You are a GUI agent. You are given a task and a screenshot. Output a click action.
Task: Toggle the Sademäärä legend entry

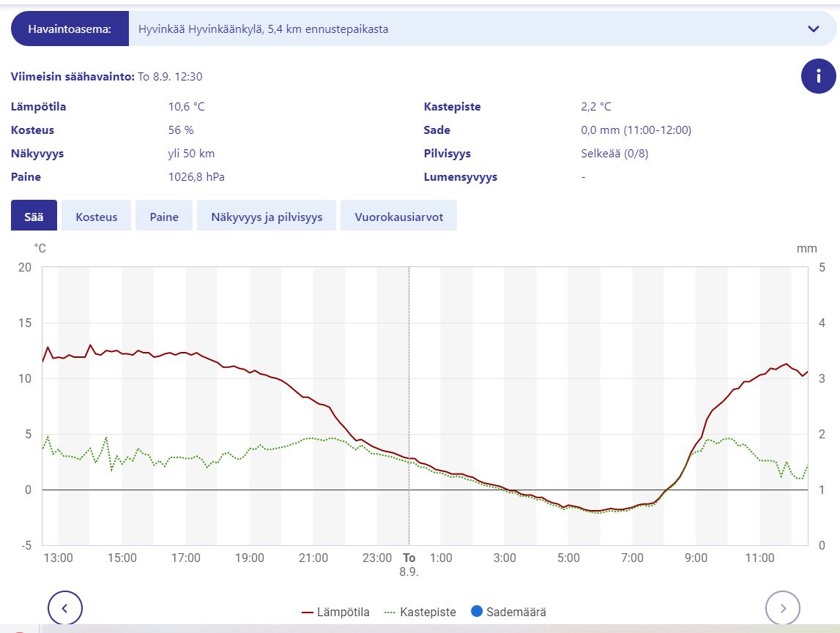coord(509,612)
